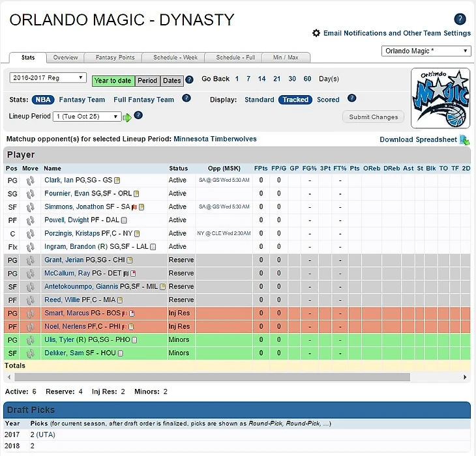Go back 14 days
Viewport: 476px width, 456px height.
(261, 79)
